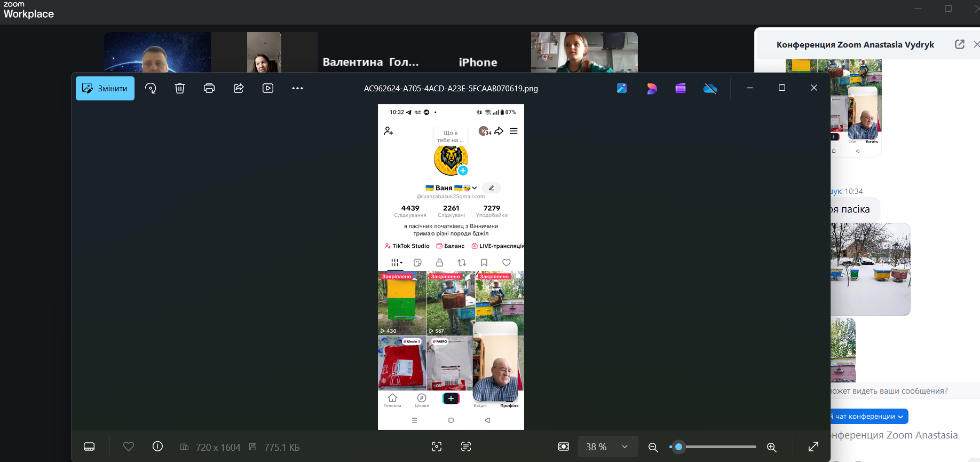Click the Змінити edit button
The image size is (980, 462).
(105, 89)
